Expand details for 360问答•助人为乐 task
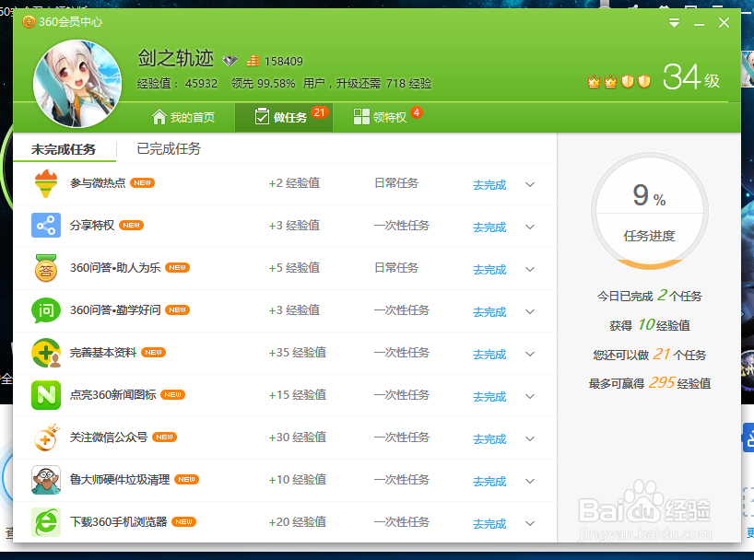 pos(530,269)
